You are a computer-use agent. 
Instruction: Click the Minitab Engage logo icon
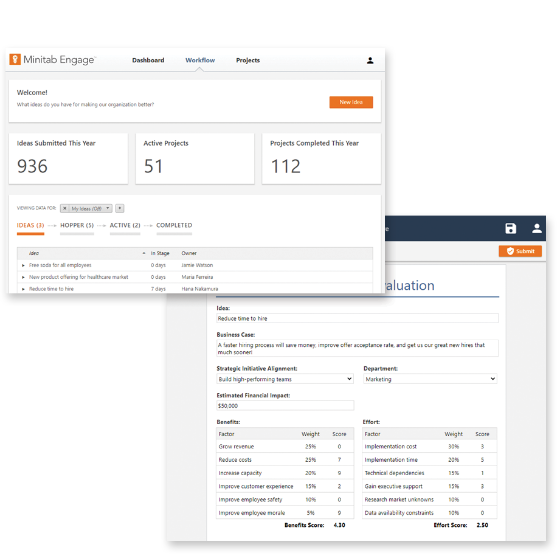pos(15,59)
